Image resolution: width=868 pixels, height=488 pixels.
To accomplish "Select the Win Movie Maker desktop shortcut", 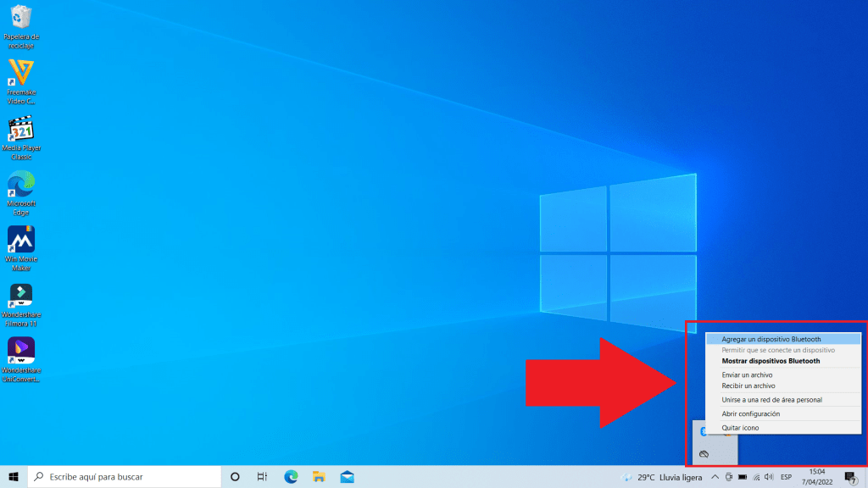I will [x=21, y=241].
